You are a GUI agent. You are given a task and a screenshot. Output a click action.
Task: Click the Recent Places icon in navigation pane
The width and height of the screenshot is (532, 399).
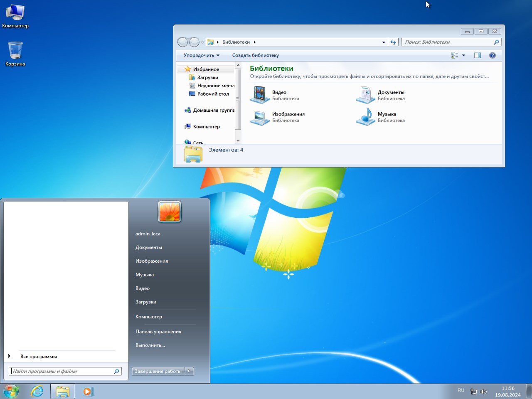point(192,86)
